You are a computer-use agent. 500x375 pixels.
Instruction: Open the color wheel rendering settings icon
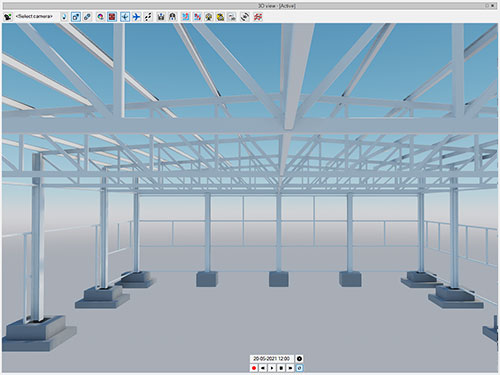100,16
